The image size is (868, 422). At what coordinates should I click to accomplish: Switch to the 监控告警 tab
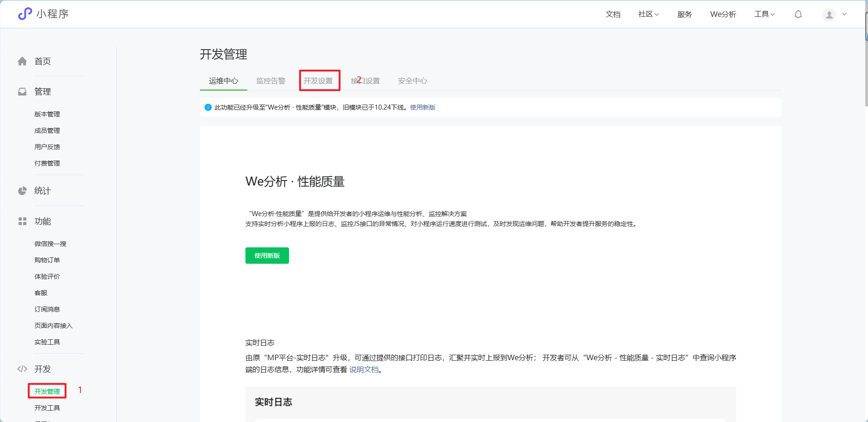click(271, 81)
